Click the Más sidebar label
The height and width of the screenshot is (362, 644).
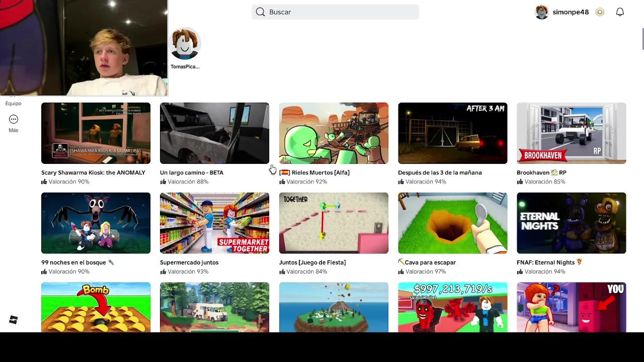point(14,130)
